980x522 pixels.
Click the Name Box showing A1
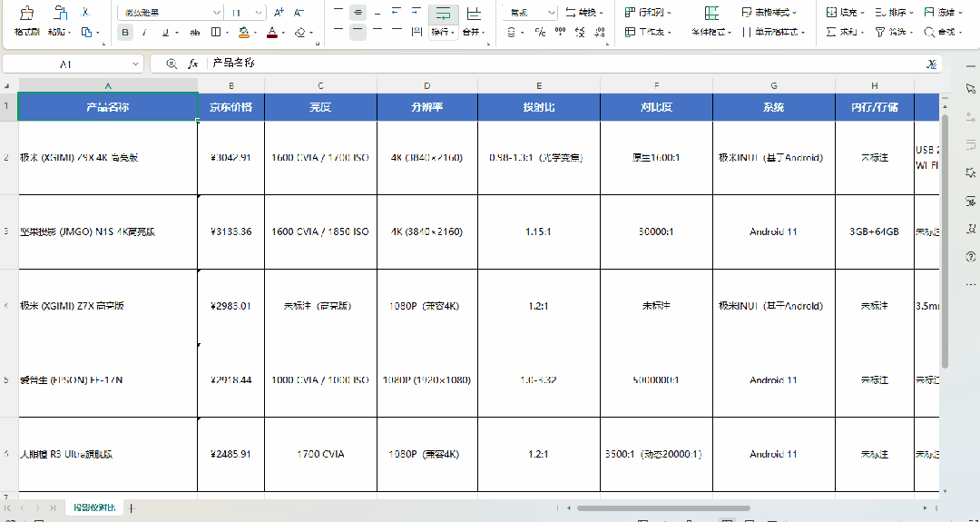click(x=73, y=64)
